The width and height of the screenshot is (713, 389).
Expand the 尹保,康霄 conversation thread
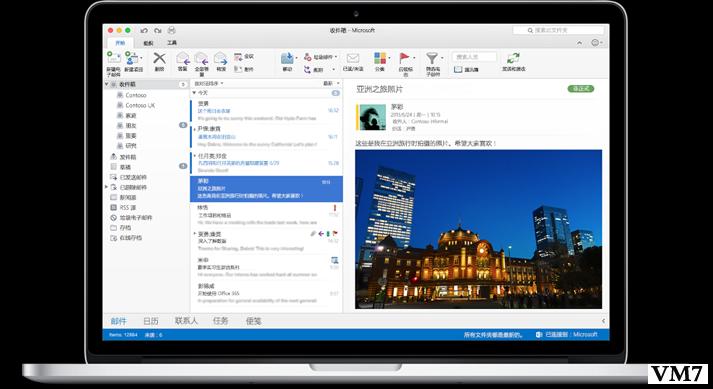(195, 129)
